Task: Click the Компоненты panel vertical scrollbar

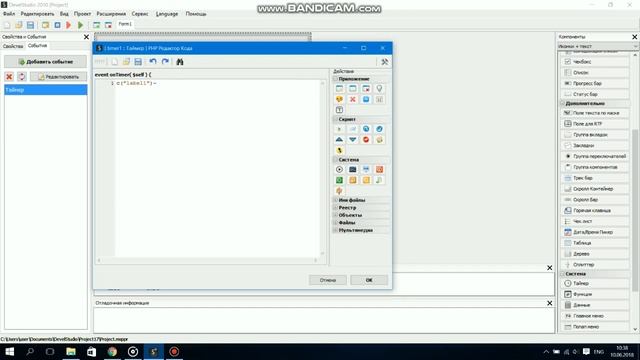Action: (x=635, y=192)
